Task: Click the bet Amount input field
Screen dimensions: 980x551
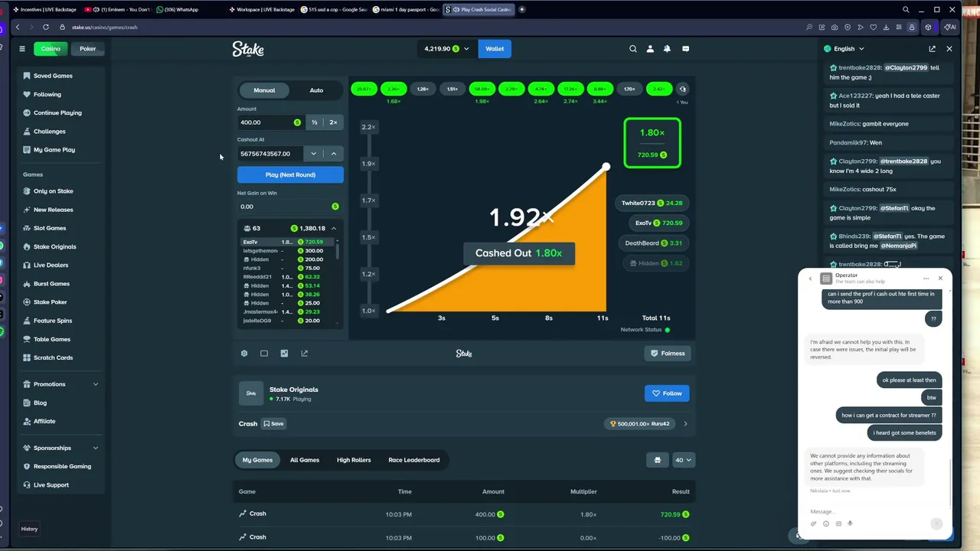Action: (x=270, y=122)
